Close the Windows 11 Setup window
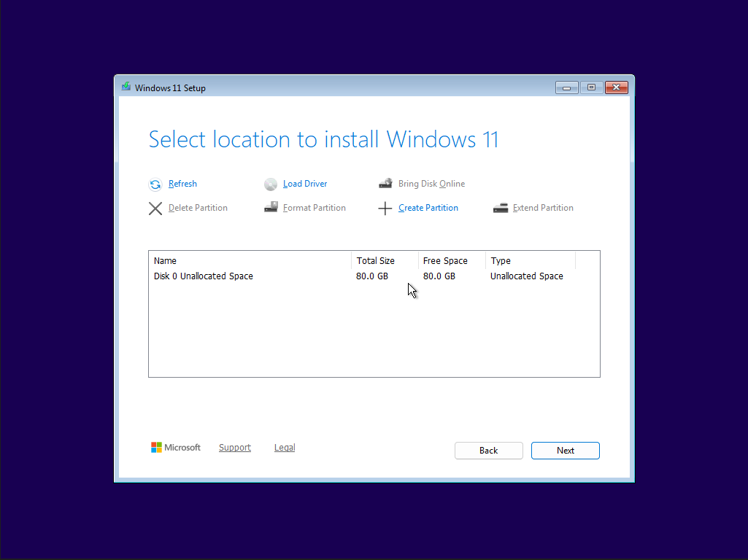This screenshot has height=560, width=748. pos(617,87)
